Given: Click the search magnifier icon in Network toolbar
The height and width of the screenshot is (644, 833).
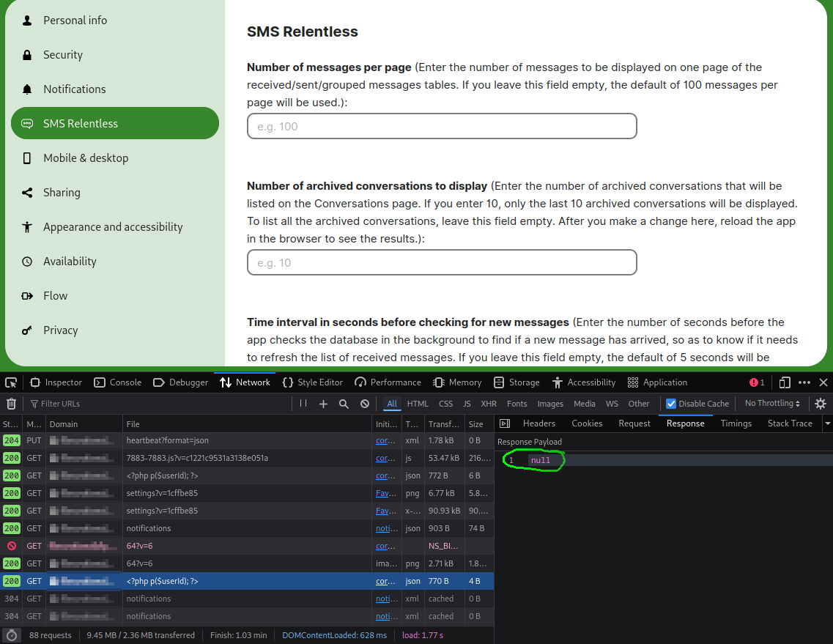Looking at the screenshot, I should click(344, 404).
